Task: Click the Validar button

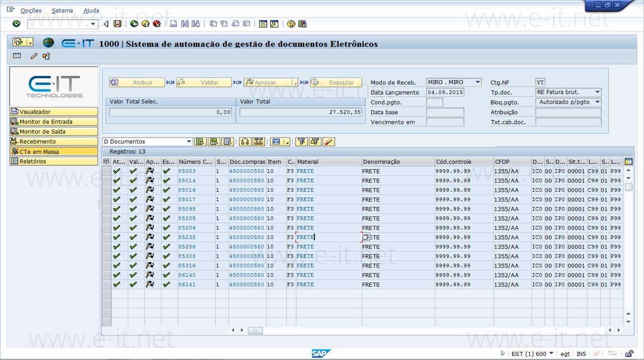Action: click(204, 82)
